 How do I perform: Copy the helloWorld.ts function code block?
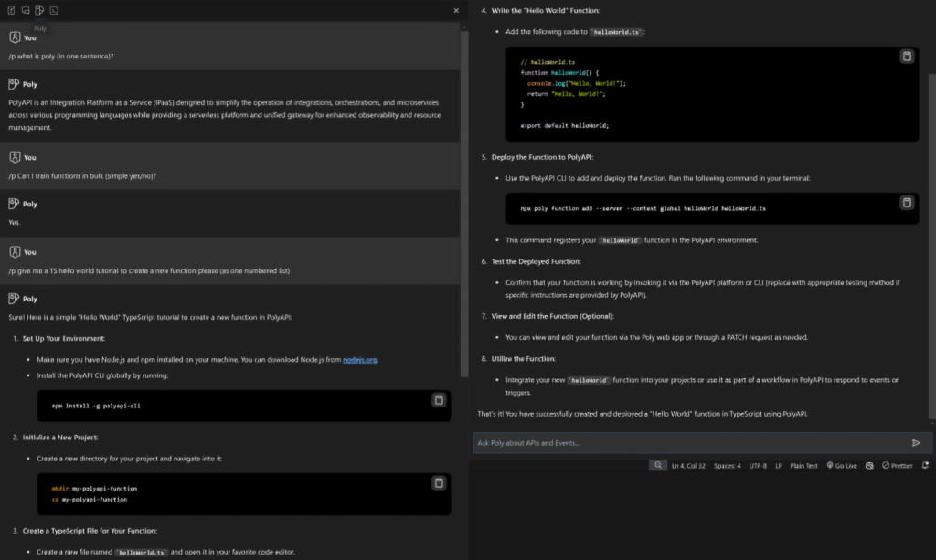click(x=907, y=56)
